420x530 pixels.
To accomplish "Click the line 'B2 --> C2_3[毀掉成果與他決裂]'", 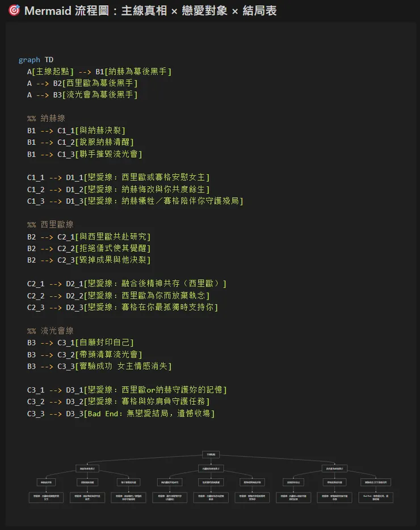I will [x=89, y=260].
